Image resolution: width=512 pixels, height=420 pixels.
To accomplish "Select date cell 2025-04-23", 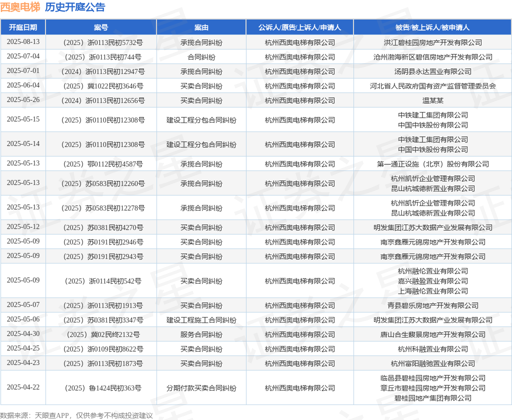I will tap(23, 362).
